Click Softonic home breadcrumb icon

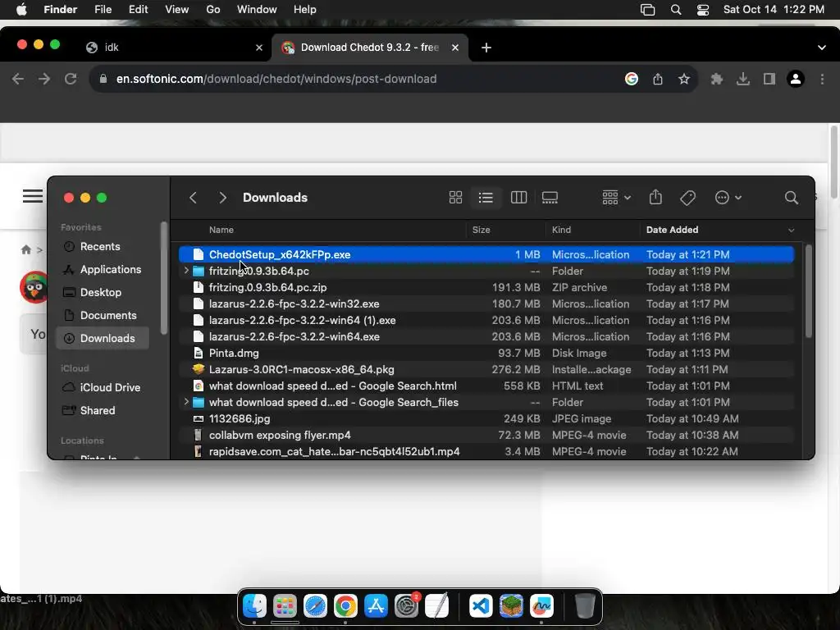pyautogui.click(x=25, y=249)
